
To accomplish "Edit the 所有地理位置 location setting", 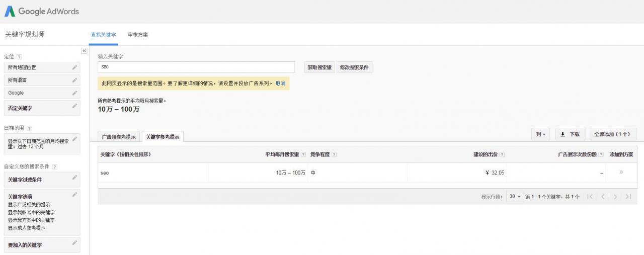I will [x=74, y=67].
